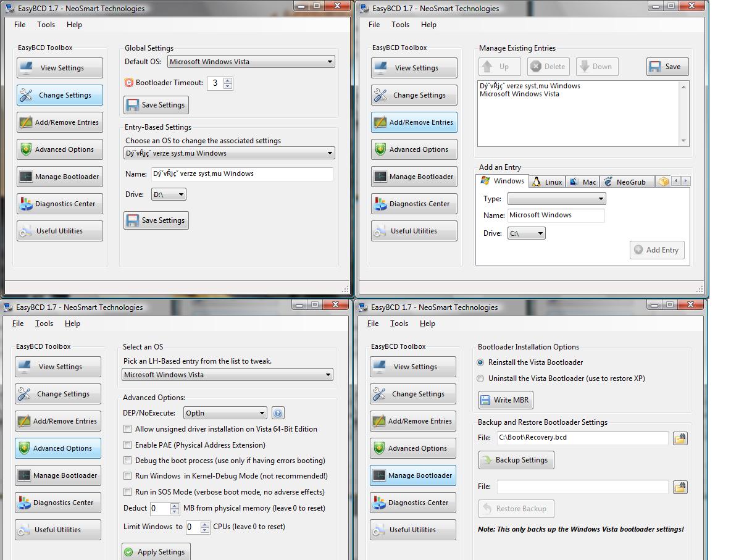Screen dimensions: 752x560
Task: Click Name field containing Microsoft Windows
Action: [x=556, y=215]
